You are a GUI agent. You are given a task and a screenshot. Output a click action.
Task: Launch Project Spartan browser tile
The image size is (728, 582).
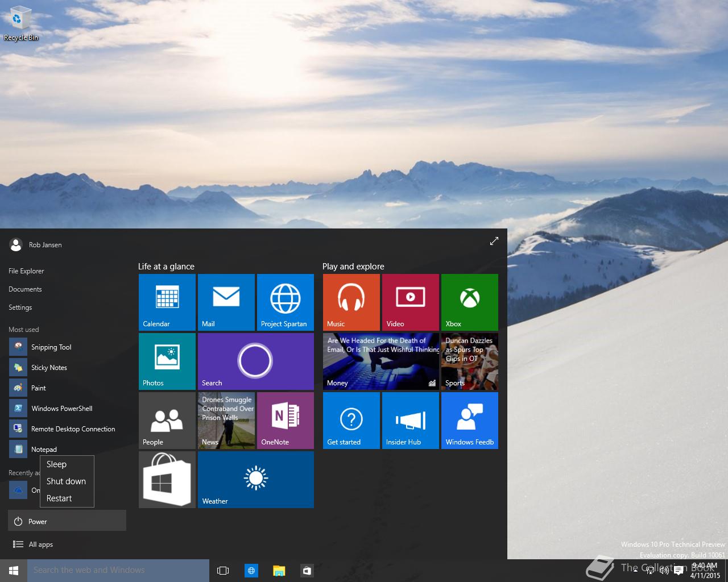[x=286, y=302]
